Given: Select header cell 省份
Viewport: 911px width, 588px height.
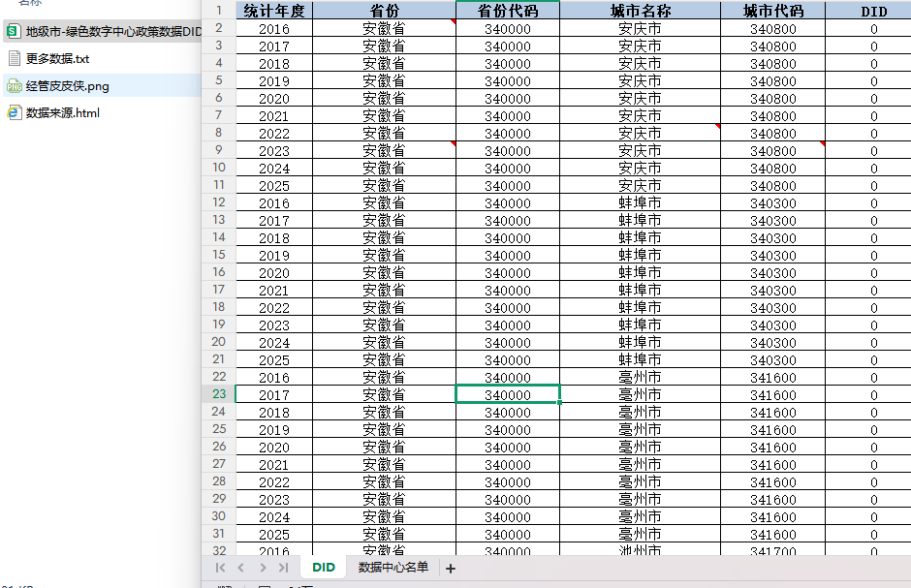Looking at the screenshot, I should click(384, 11).
